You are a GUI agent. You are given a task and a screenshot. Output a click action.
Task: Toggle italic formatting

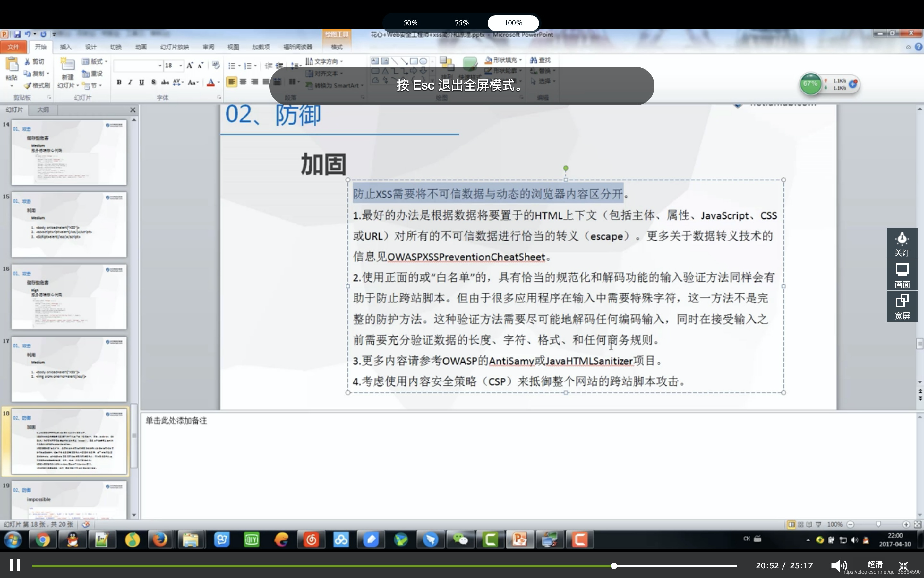(x=130, y=82)
